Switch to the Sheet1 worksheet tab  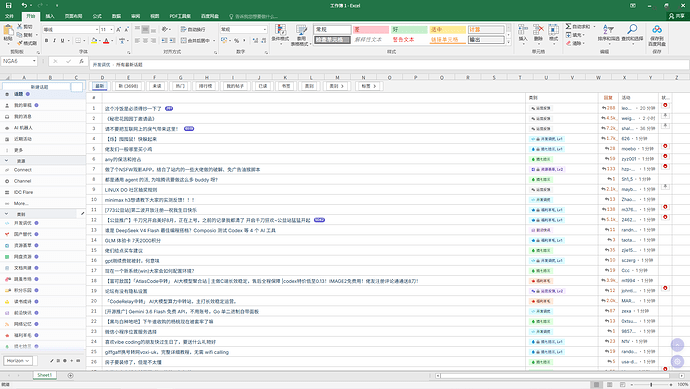(x=44, y=375)
